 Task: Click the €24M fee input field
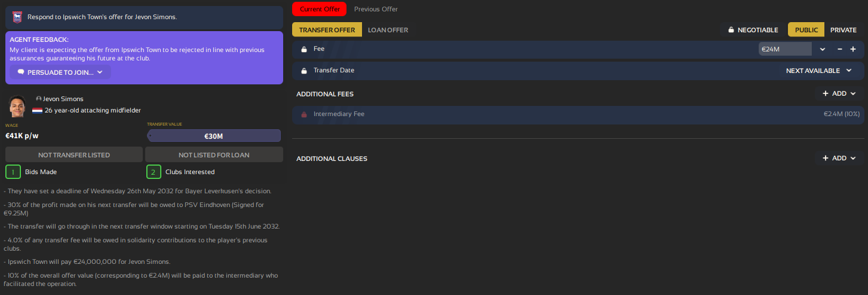coord(785,49)
